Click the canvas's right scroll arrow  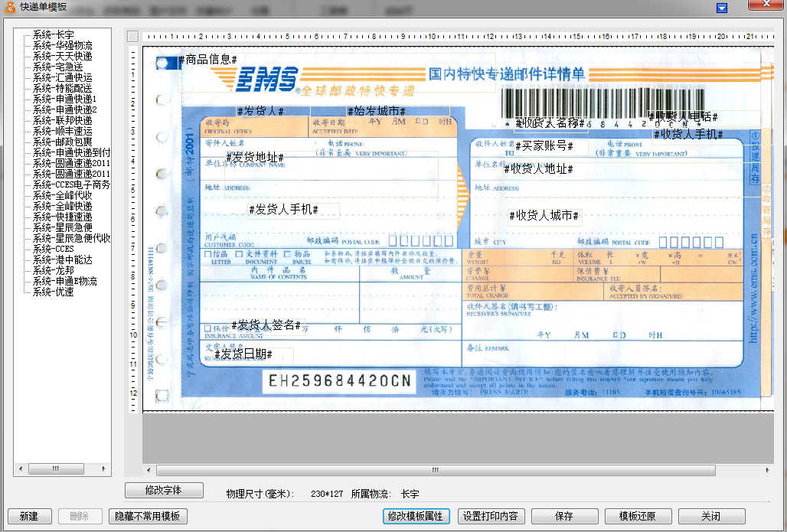pos(767,470)
